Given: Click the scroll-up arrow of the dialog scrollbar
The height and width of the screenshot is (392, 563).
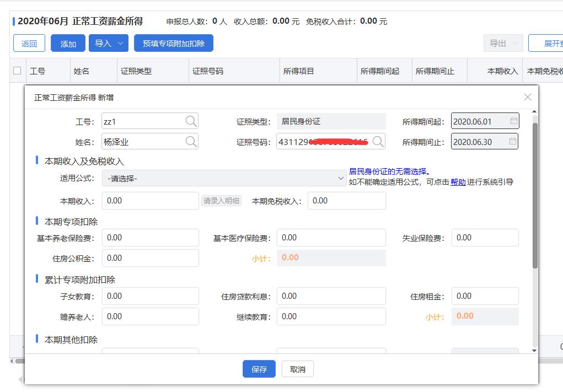Looking at the screenshot, I should click(x=534, y=112).
